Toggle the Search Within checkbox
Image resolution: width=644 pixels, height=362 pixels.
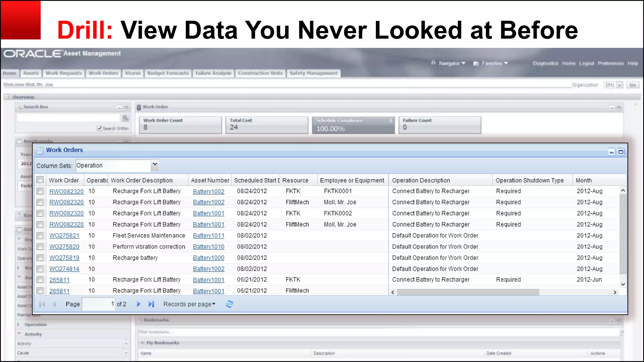[99, 128]
